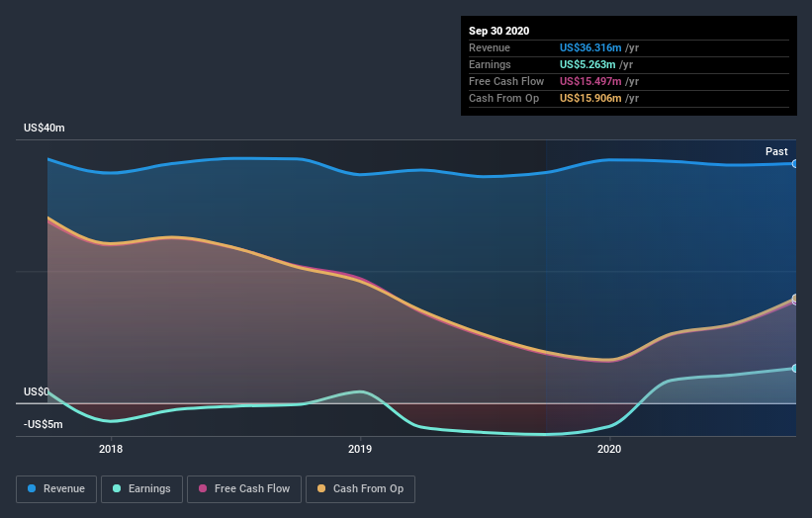Image resolution: width=812 pixels, height=518 pixels.
Task: Toggle the Free Cash Flow legend button
Action: click(x=244, y=489)
